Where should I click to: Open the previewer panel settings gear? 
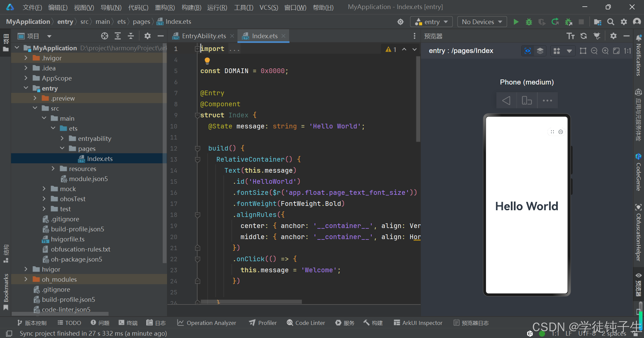[613, 36]
